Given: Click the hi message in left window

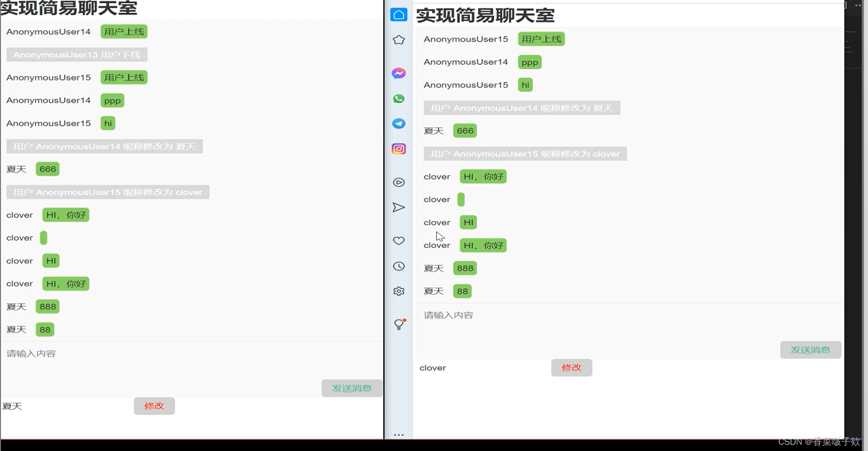Looking at the screenshot, I should 108,123.
